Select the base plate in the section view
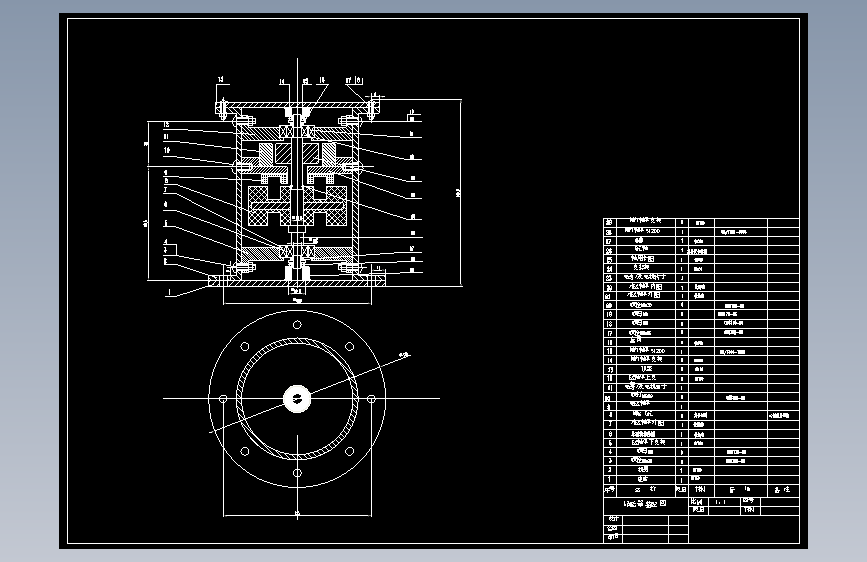Viewport: 867px width, 562px height. coord(297,283)
